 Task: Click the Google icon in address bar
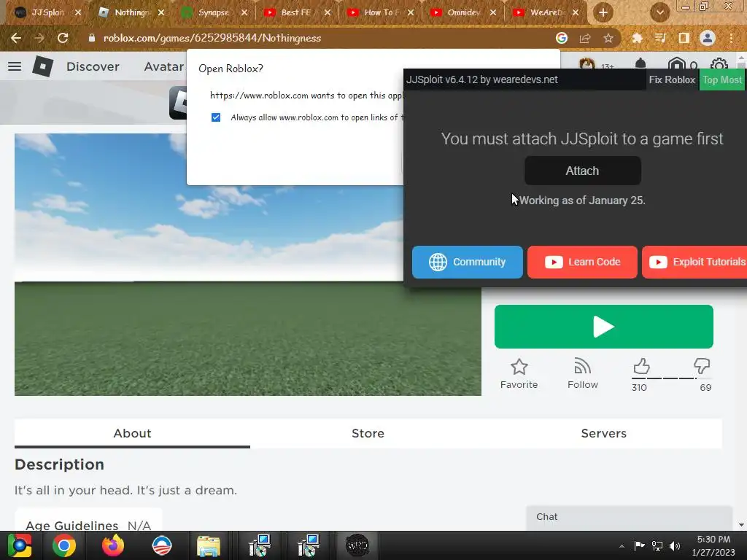[562, 38]
